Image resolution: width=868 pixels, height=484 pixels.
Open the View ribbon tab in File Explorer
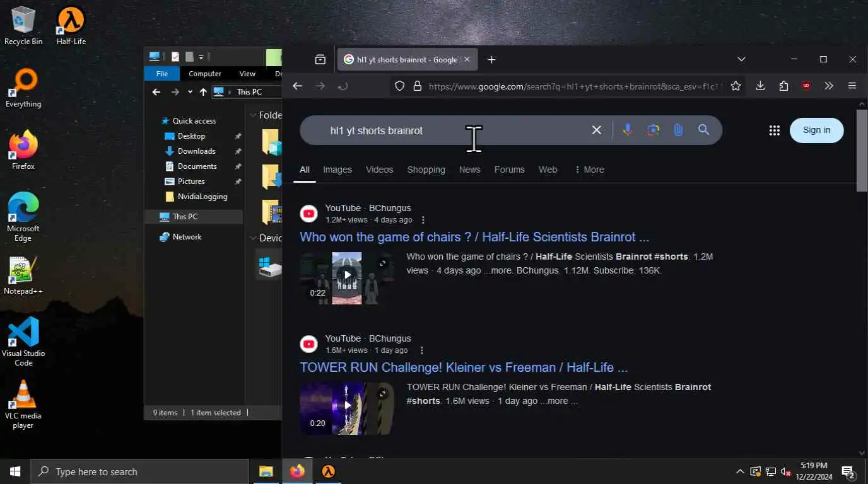click(x=247, y=74)
